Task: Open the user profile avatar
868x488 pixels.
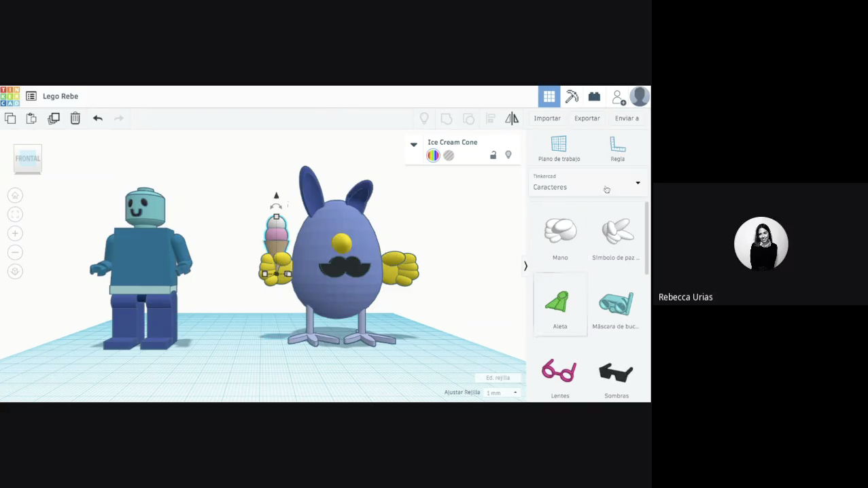Action: coord(640,97)
